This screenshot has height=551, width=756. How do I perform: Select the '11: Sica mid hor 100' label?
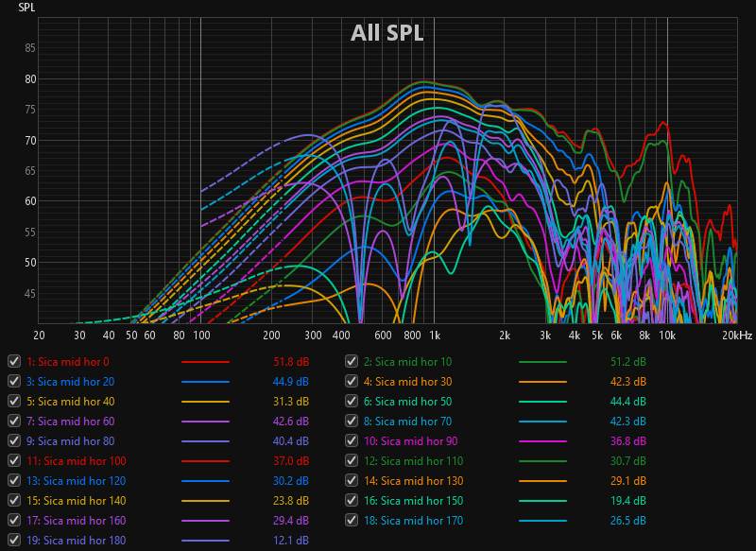pyautogui.click(x=77, y=461)
